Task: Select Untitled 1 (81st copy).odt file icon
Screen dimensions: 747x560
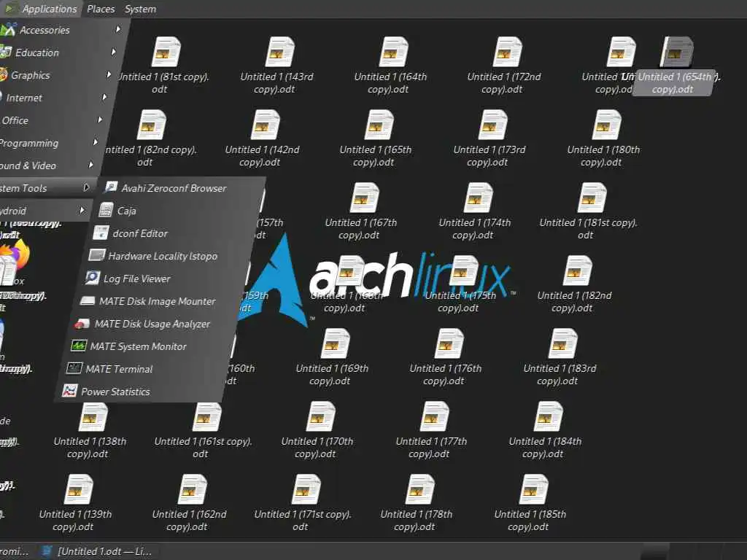Action: tap(166, 52)
